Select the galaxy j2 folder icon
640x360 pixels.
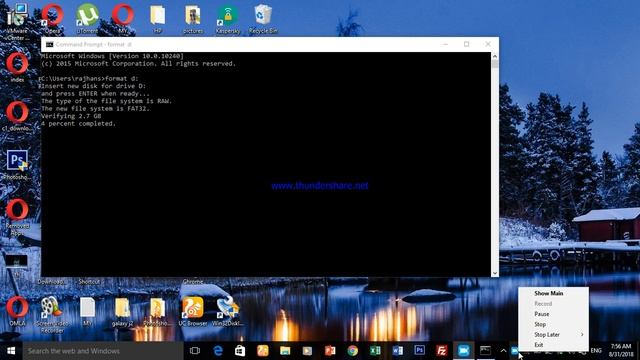[122, 312]
